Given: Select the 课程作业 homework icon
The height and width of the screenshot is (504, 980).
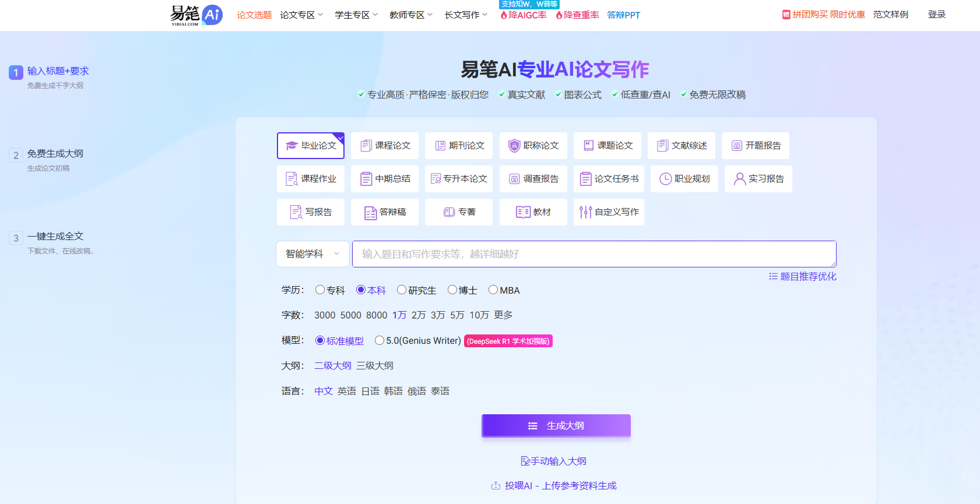Looking at the screenshot, I should click(x=291, y=179).
